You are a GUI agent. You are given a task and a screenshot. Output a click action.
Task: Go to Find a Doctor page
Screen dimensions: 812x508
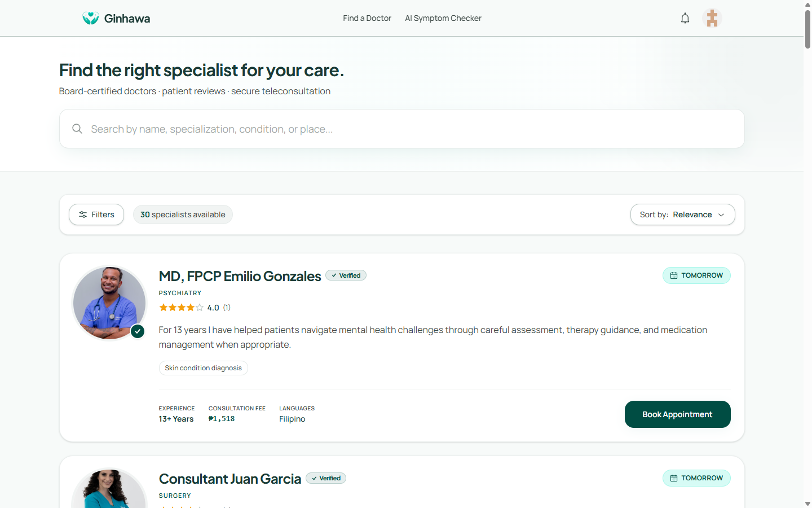(367, 18)
